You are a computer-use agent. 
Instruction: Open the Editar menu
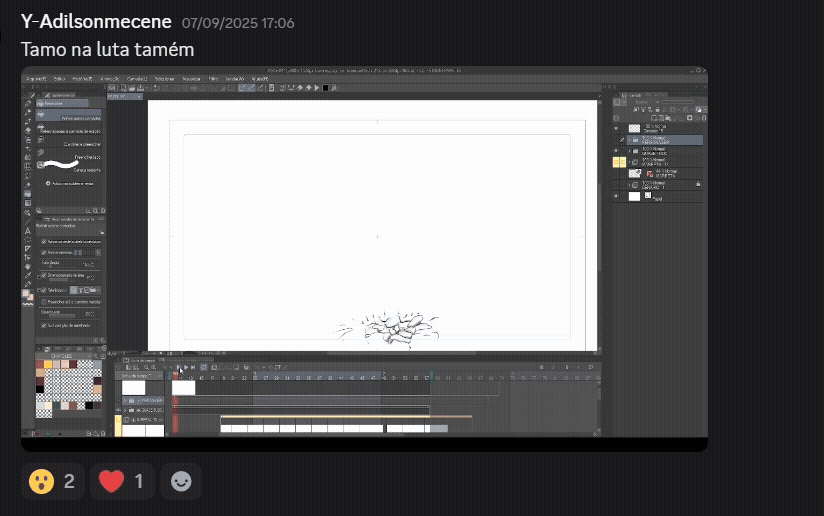tap(59, 79)
